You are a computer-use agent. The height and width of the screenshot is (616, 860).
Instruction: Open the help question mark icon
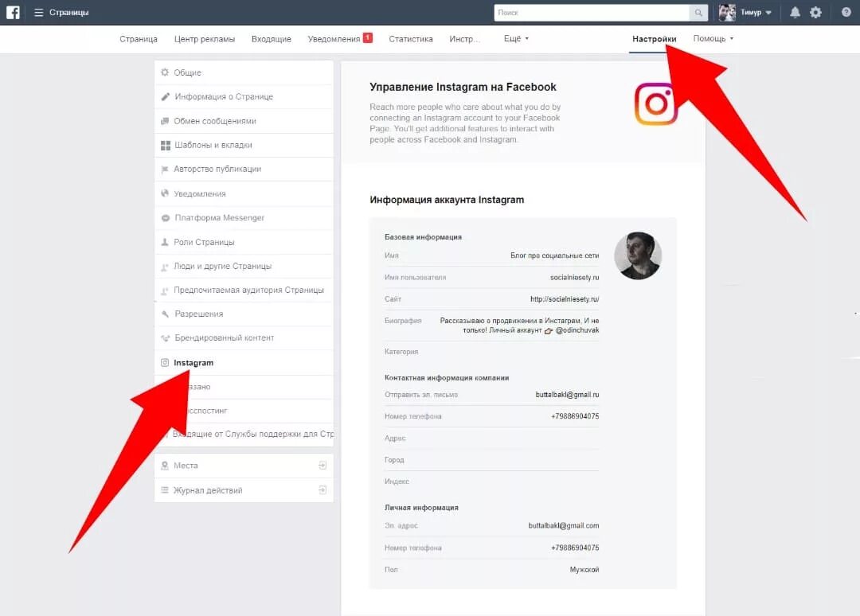(x=846, y=12)
